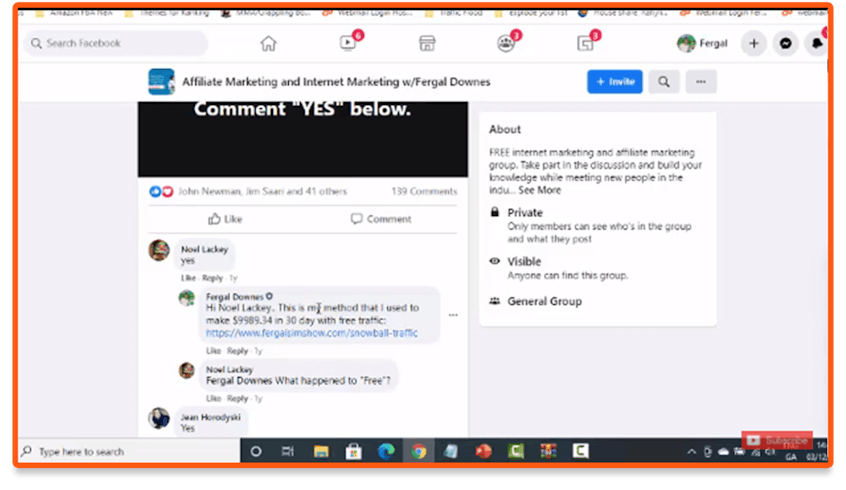846x490 pixels.
Task: Open the white Camtasia C icon on the taskbar
Action: 581,451
